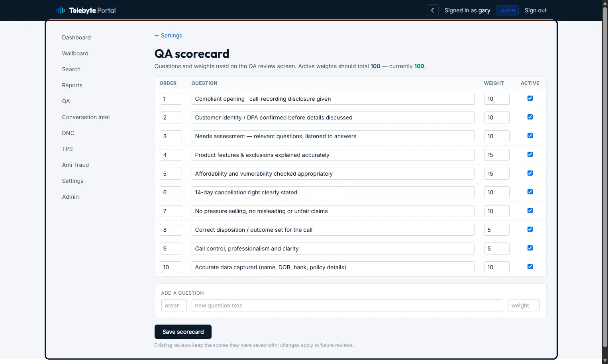Go back via ← Settings link
The image size is (608, 364).
[168, 35]
